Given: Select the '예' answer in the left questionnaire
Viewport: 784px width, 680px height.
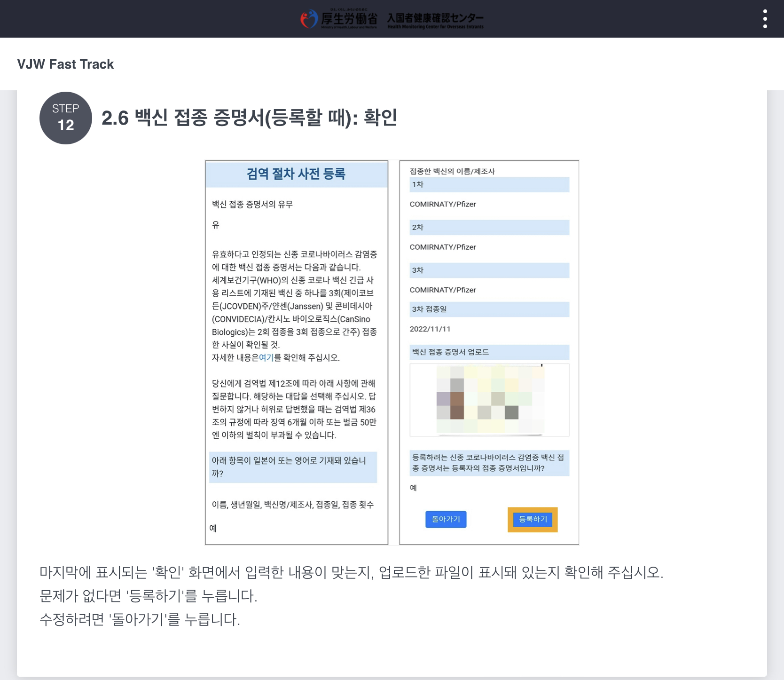Looking at the screenshot, I should tap(213, 528).
